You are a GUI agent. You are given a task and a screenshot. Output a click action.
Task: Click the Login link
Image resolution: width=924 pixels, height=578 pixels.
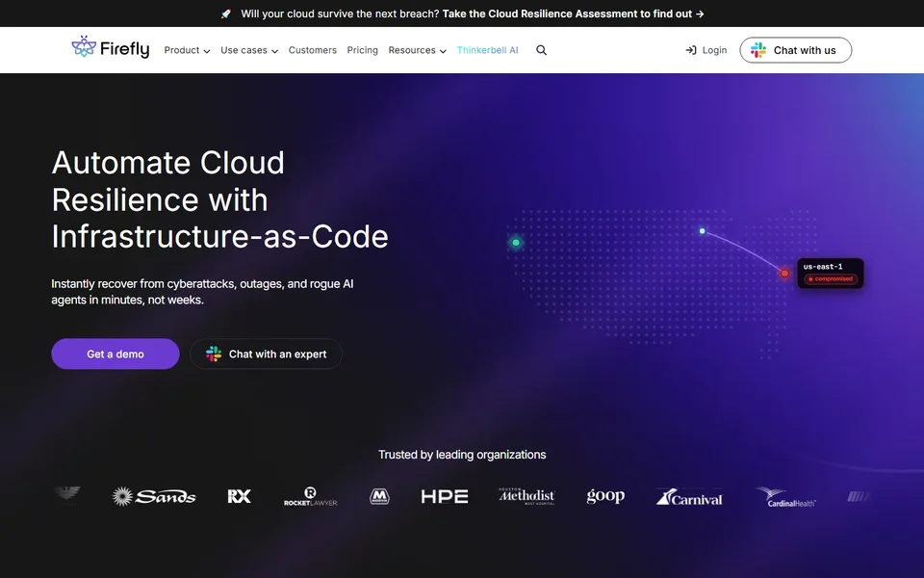pyautogui.click(x=706, y=50)
